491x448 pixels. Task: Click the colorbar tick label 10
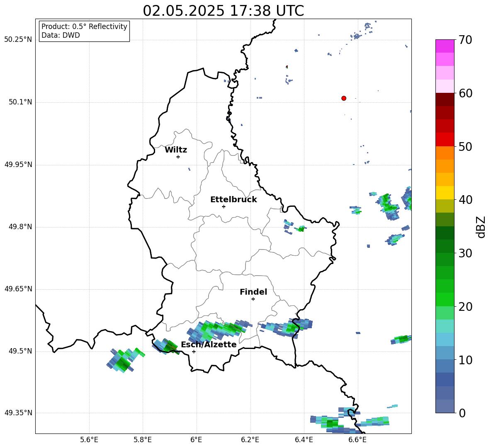pyautogui.click(x=465, y=360)
